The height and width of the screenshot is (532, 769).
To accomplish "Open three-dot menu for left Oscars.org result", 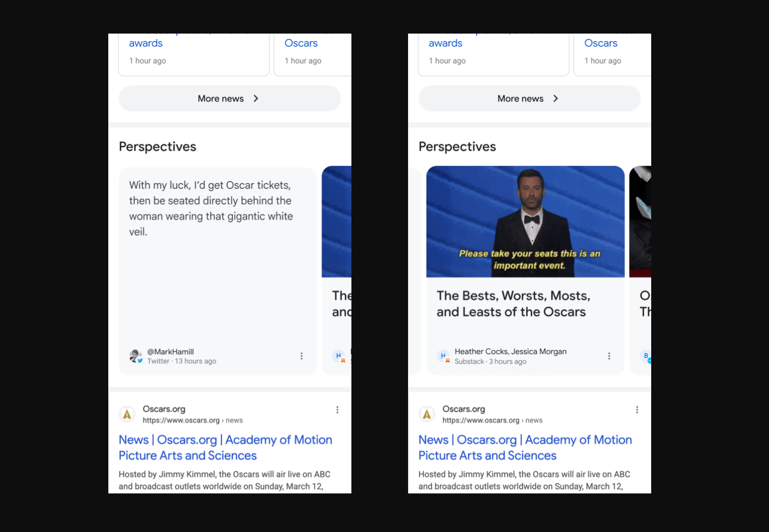I will tap(337, 410).
